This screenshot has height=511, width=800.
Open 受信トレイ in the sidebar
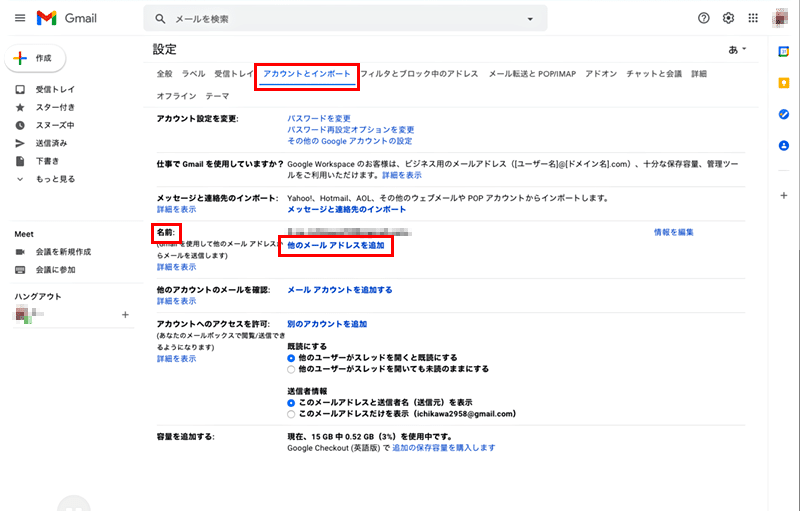click(x=55, y=90)
